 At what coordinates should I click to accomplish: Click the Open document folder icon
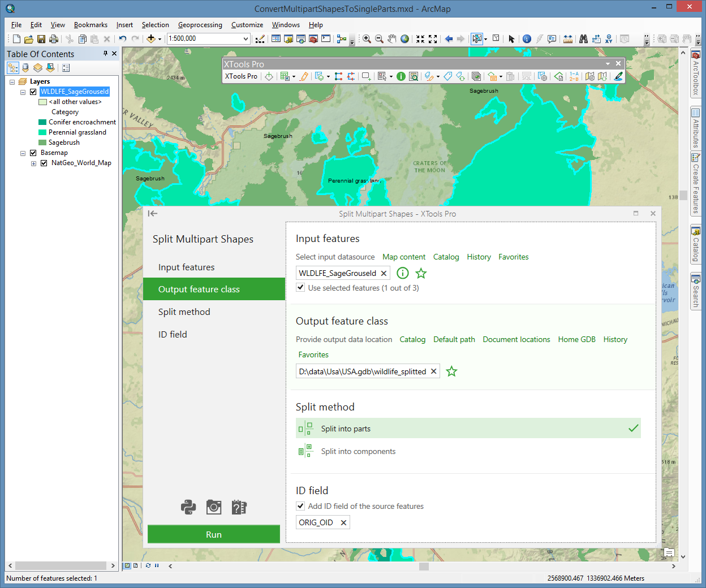click(x=28, y=39)
